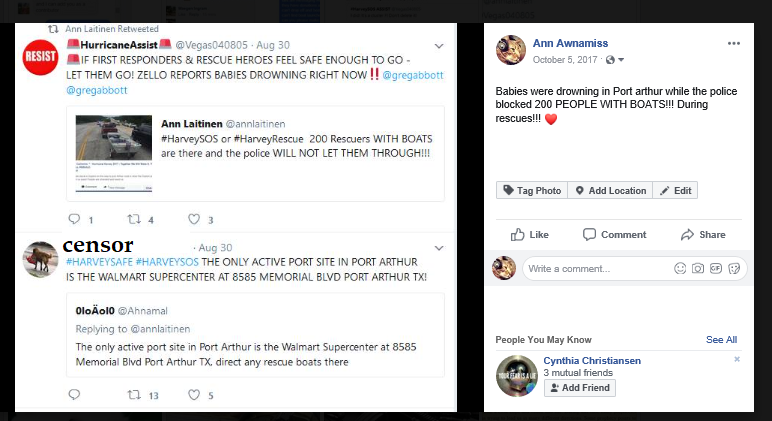The width and height of the screenshot is (772, 421).
Task: Dismiss the Cynthia Christiansen friend suggestion
Action: 737,359
